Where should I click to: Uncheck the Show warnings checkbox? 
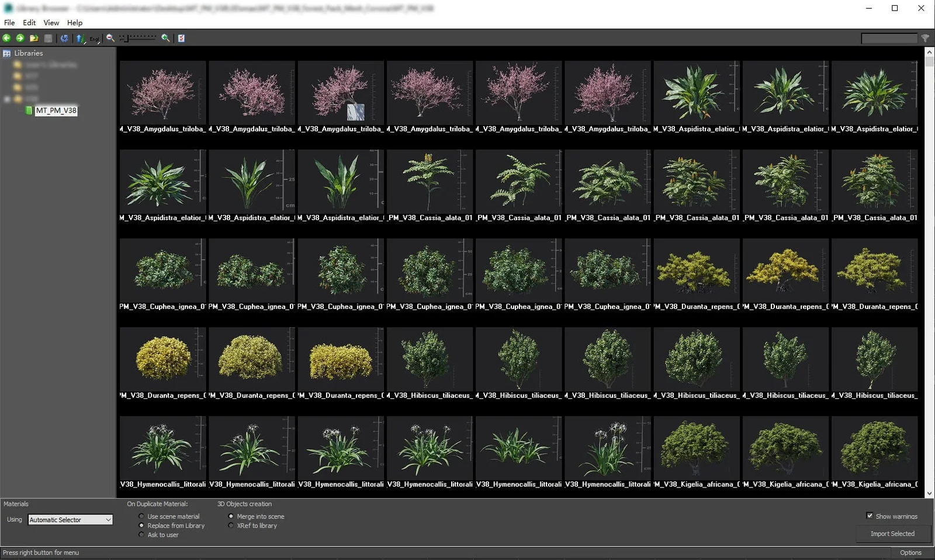pyautogui.click(x=870, y=516)
